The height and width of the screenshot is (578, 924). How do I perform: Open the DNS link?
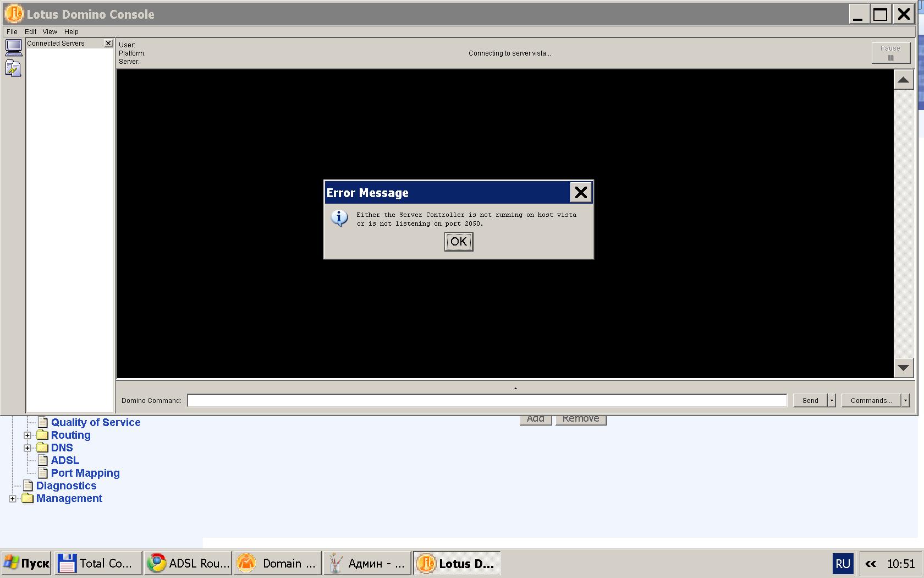(62, 448)
